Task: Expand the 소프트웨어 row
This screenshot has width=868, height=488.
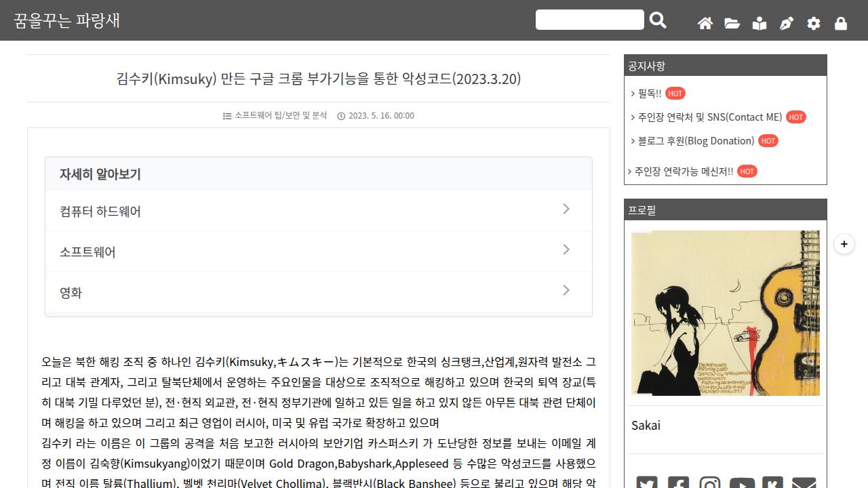Action: 319,251
